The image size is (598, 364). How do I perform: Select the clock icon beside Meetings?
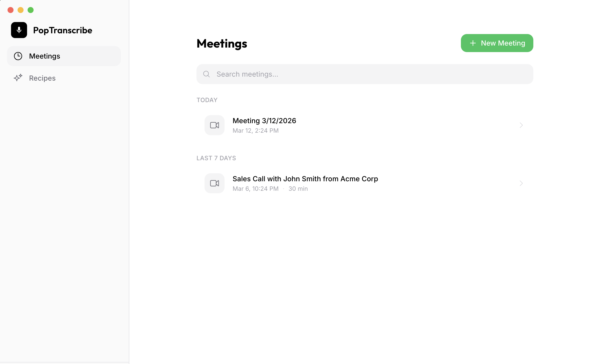[x=18, y=56]
